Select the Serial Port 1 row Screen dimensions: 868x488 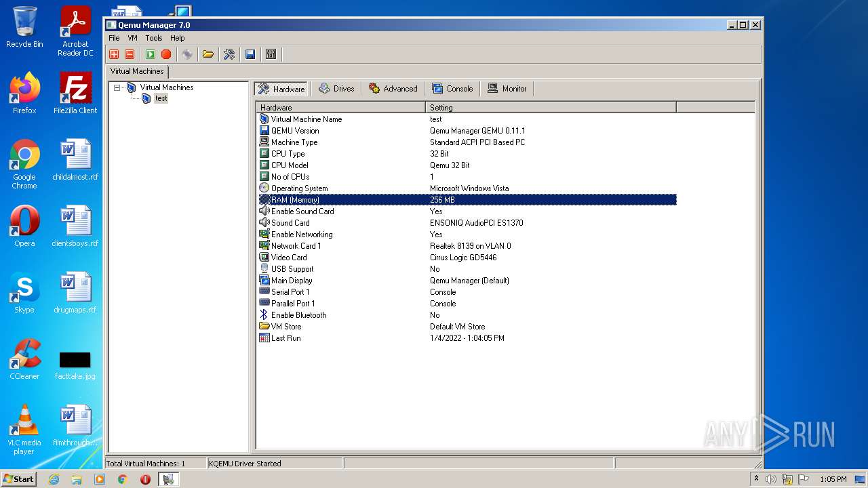pos(467,292)
